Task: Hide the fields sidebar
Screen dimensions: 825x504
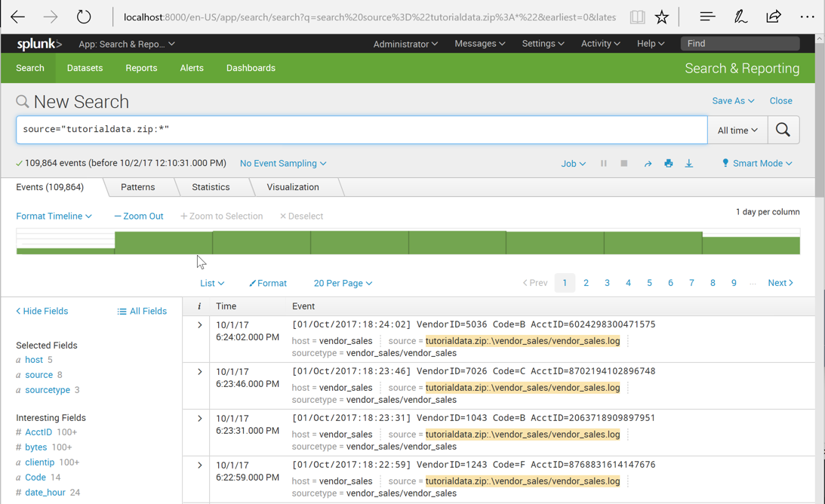Action: pyautogui.click(x=42, y=311)
